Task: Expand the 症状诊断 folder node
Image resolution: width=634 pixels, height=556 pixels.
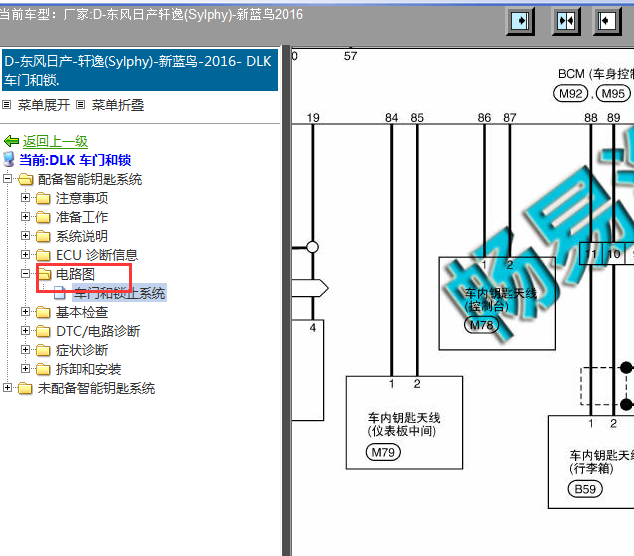Action: 25,350
